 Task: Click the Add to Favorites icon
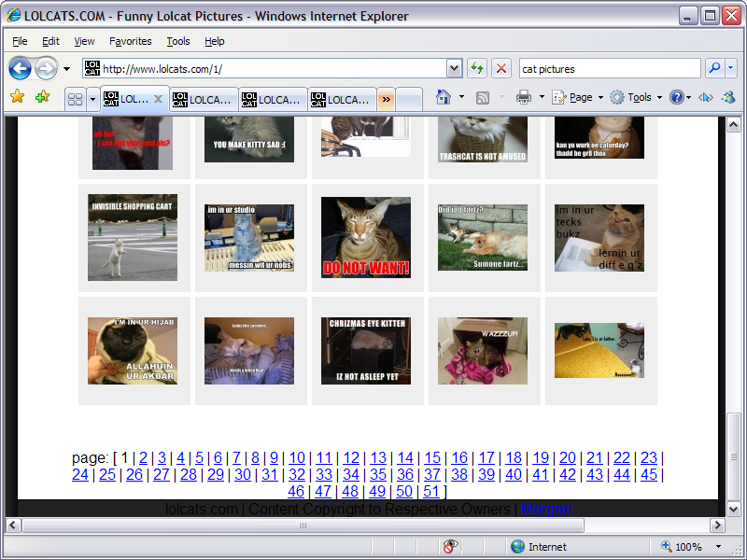click(x=42, y=97)
